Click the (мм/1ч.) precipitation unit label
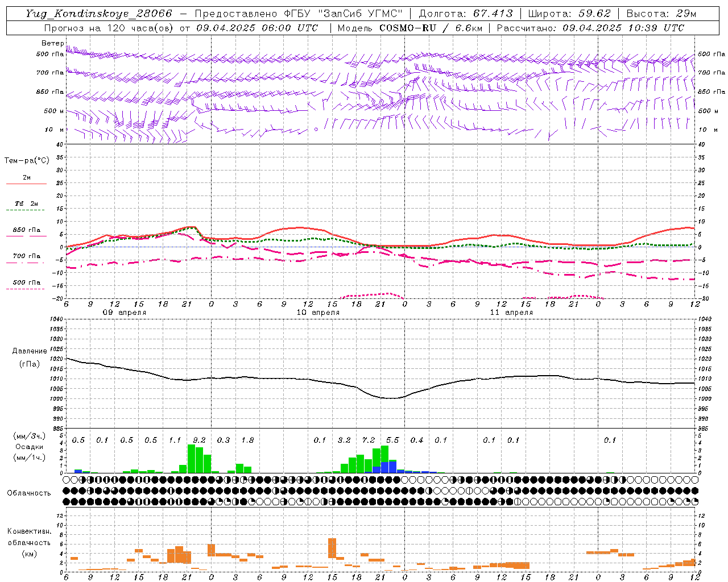Image resolution: width=728 pixels, height=582 pixels. click(30, 458)
